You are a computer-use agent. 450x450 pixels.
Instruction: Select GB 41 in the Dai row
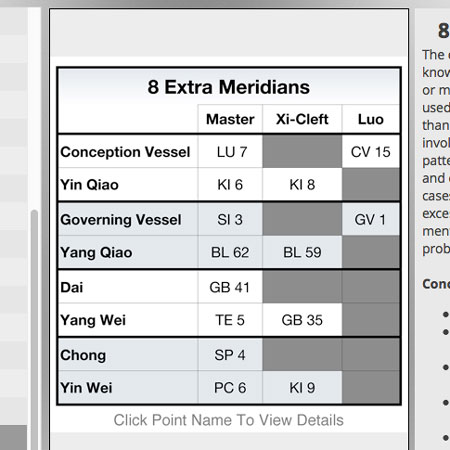point(229,288)
